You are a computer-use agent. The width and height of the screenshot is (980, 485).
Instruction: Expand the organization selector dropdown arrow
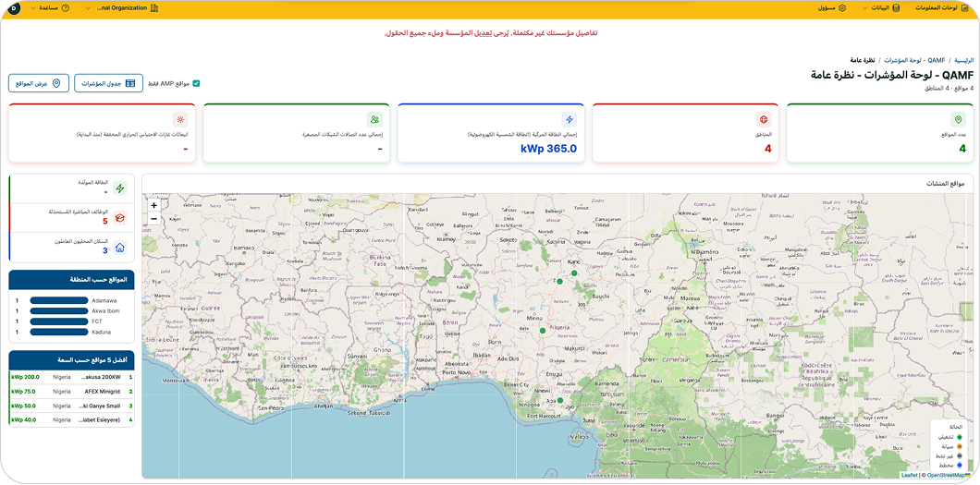pos(87,7)
